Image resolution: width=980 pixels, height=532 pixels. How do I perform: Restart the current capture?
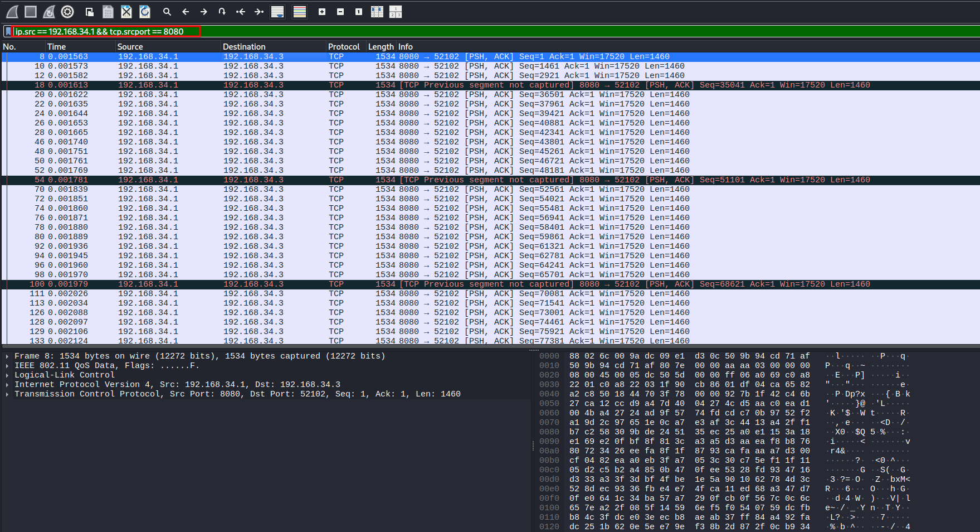pyautogui.click(x=48, y=11)
